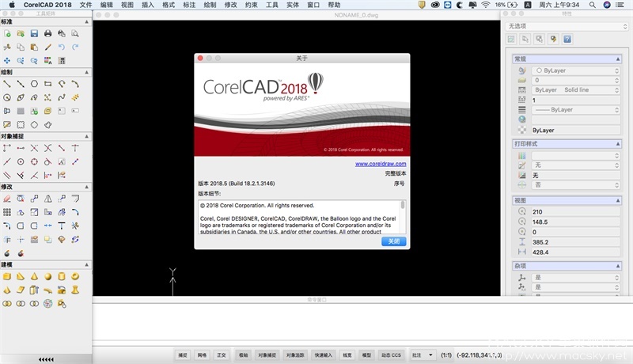Click the linetype scale field showing 1
Image resolution: width=633 pixels, height=364 pixels.
(x=576, y=100)
